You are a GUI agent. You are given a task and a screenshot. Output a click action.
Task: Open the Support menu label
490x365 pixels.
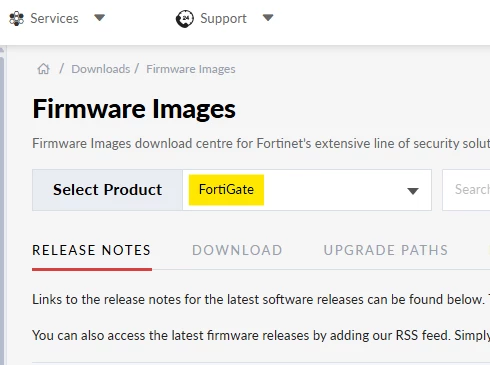click(x=223, y=18)
